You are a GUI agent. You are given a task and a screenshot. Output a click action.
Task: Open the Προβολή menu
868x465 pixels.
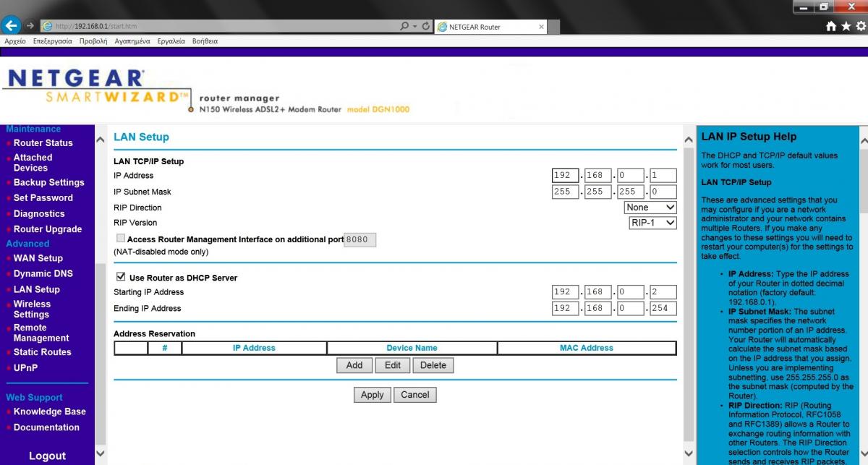pos(93,41)
